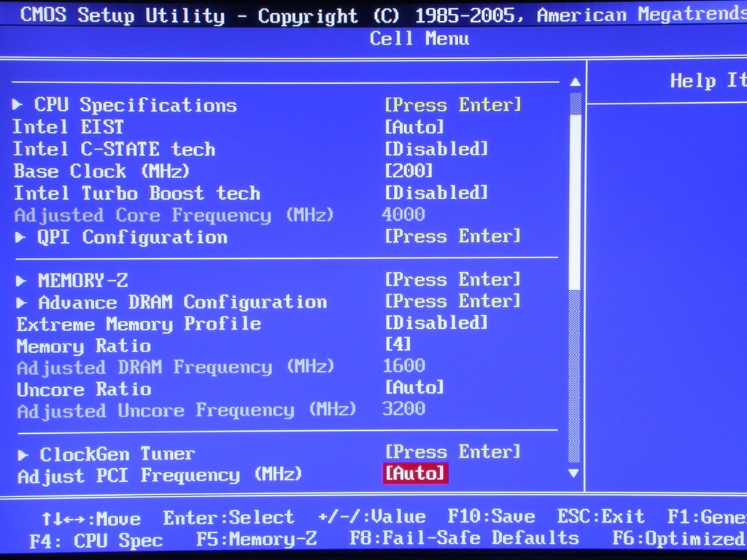The width and height of the screenshot is (747, 560).
Task: Click the Adjusted Core Frequency value 4000
Action: pyautogui.click(x=403, y=214)
